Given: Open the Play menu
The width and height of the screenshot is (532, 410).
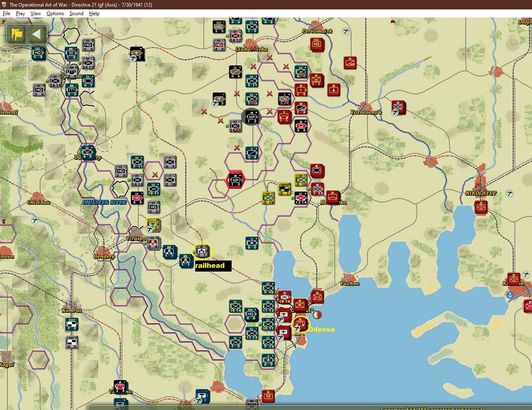Looking at the screenshot, I should (x=20, y=14).
